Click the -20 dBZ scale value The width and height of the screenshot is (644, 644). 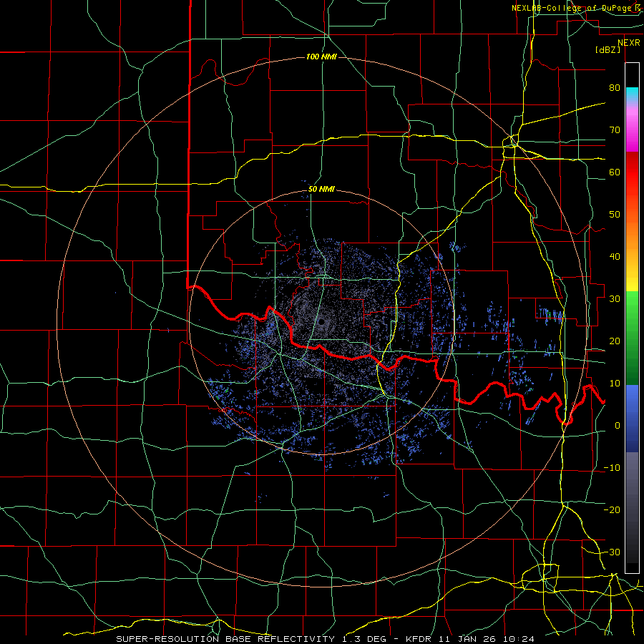click(612, 509)
